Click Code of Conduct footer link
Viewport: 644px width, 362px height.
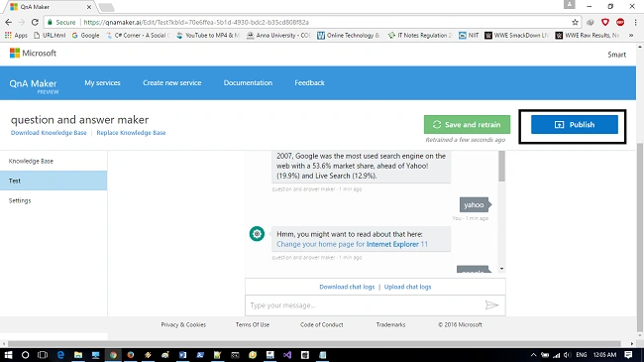(322, 324)
